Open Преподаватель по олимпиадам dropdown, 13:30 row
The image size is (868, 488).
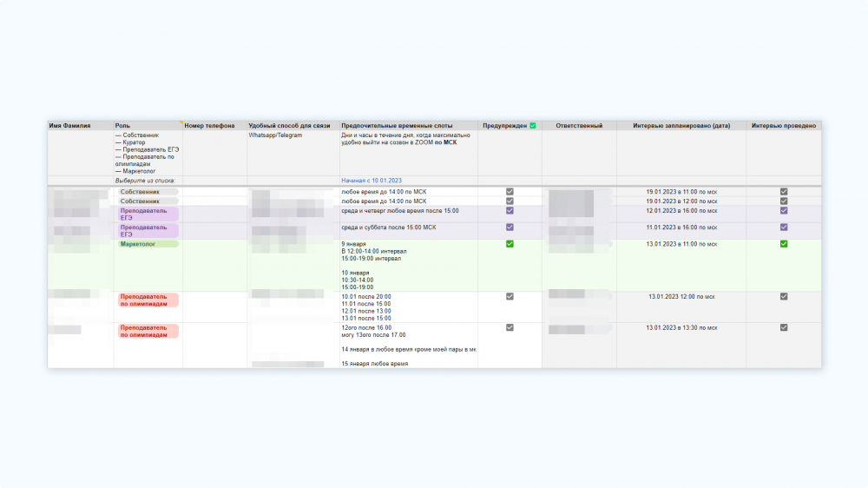[x=148, y=331]
